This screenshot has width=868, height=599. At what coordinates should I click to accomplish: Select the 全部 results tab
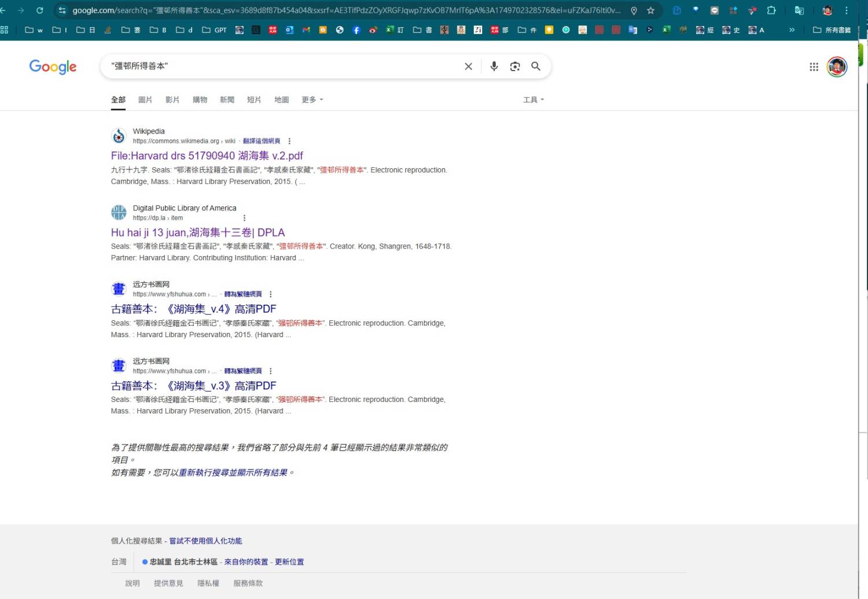(118, 100)
